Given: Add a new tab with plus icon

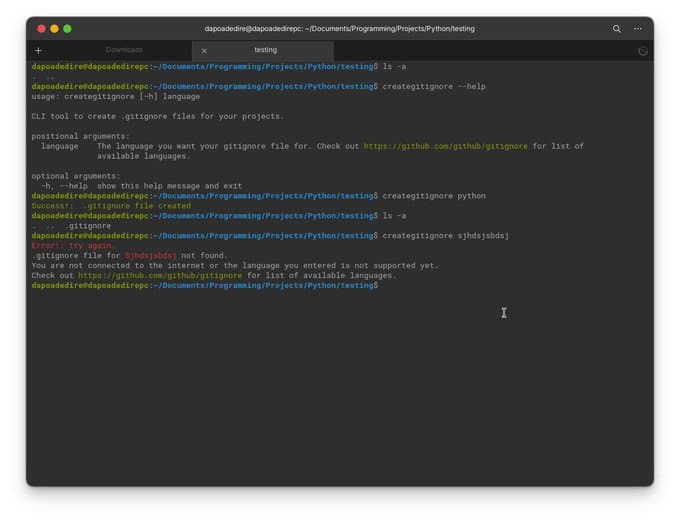Looking at the screenshot, I should click(x=39, y=50).
